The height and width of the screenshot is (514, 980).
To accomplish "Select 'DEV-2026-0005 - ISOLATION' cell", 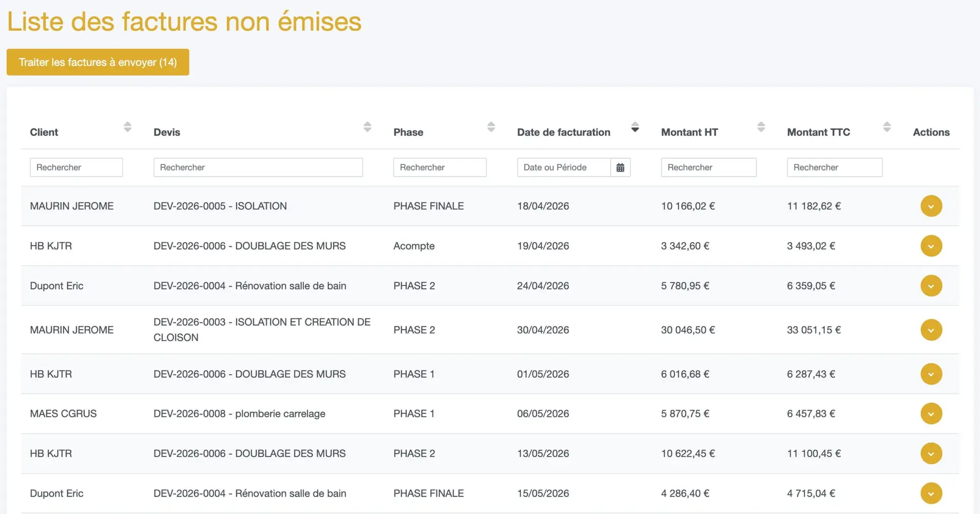I will coord(220,206).
